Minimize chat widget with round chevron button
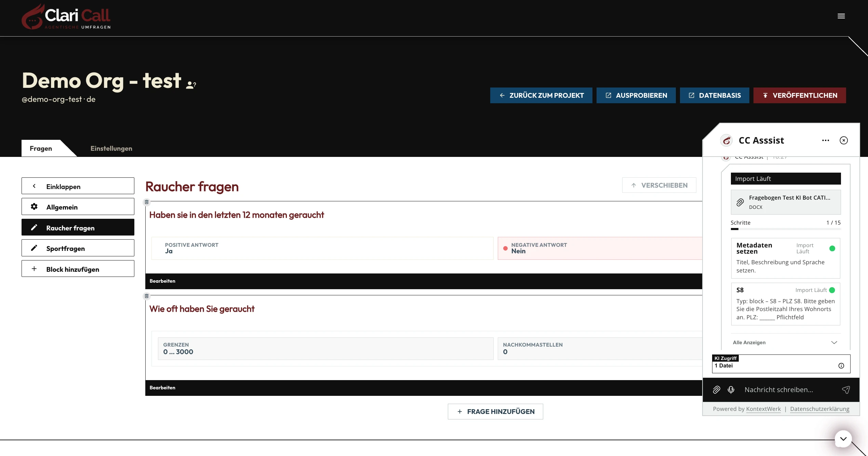The image size is (868, 456). 843,439
